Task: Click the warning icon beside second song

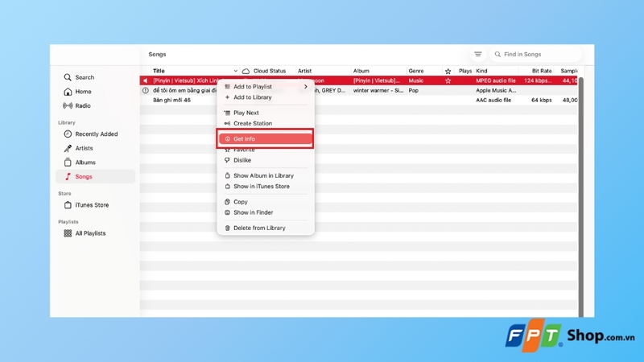Action: point(146,90)
